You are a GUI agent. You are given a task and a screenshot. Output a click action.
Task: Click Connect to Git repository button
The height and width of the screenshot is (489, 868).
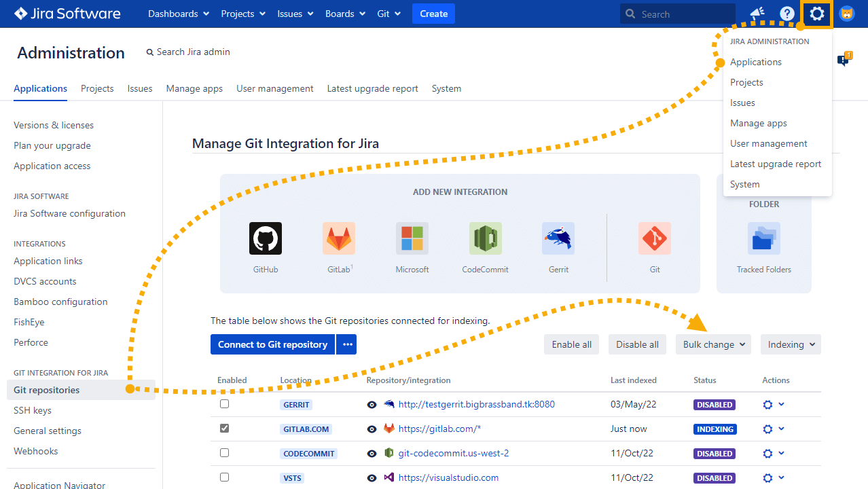pyautogui.click(x=272, y=344)
